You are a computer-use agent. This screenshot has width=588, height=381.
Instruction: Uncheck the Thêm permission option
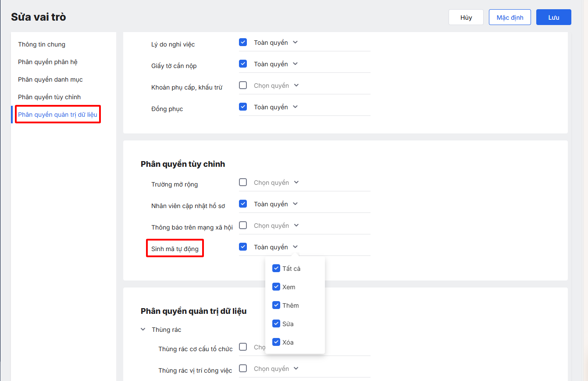point(276,306)
